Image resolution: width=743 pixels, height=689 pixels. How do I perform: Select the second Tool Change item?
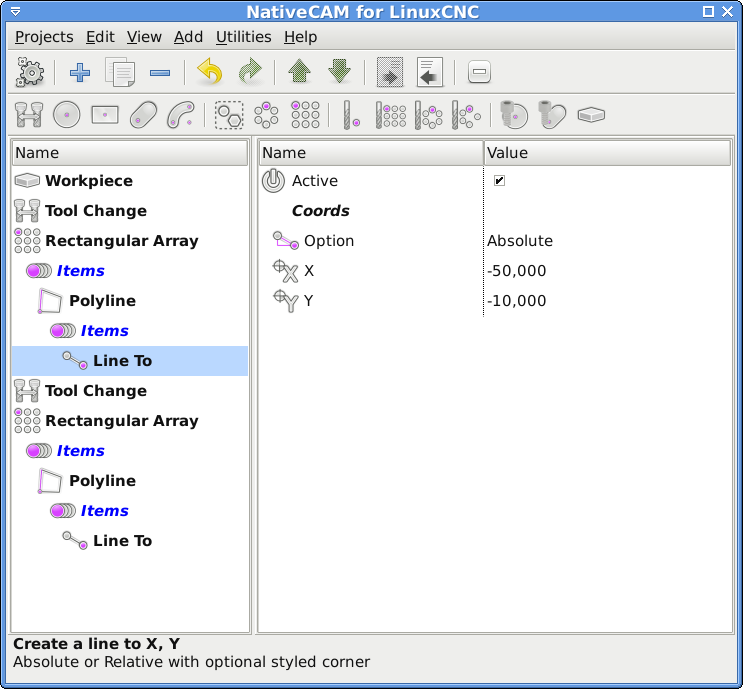pyautogui.click(x=130, y=391)
